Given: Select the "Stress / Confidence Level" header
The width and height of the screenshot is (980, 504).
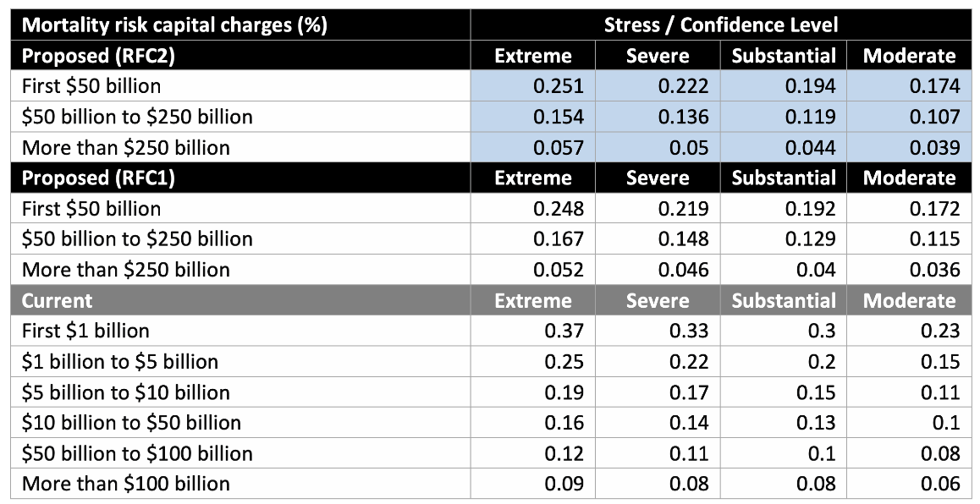Looking at the screenshot, I should [x=721, y=25].
